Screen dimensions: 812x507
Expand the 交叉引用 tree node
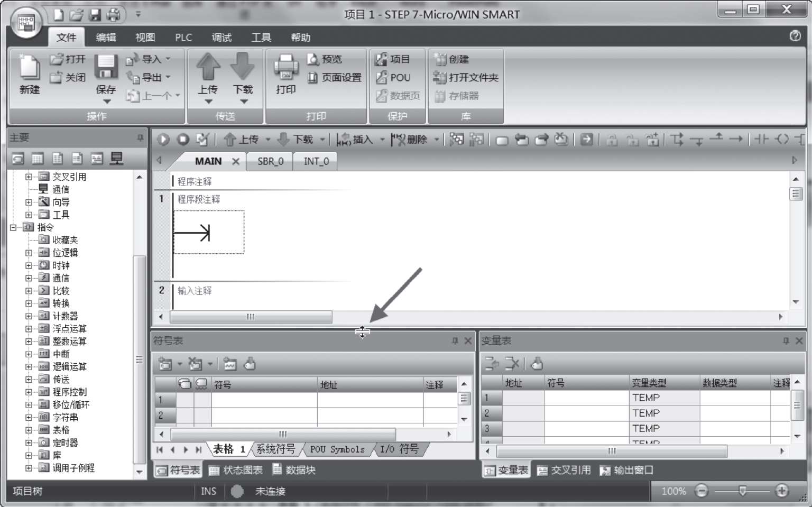click(29, 177)
